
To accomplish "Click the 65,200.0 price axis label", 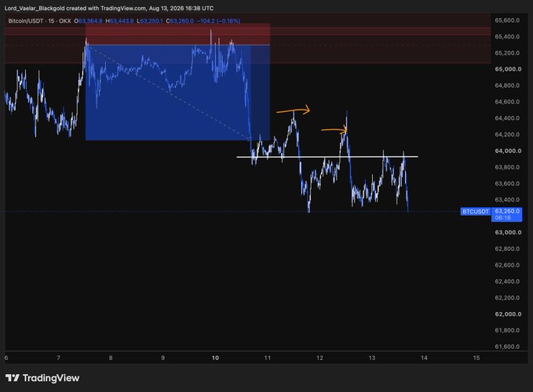I will tap(507, 53).
